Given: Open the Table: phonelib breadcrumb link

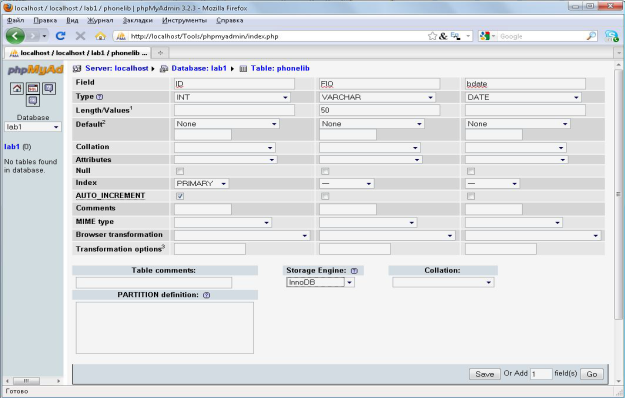Looking at the screenshot, I should tap(280, 69).
